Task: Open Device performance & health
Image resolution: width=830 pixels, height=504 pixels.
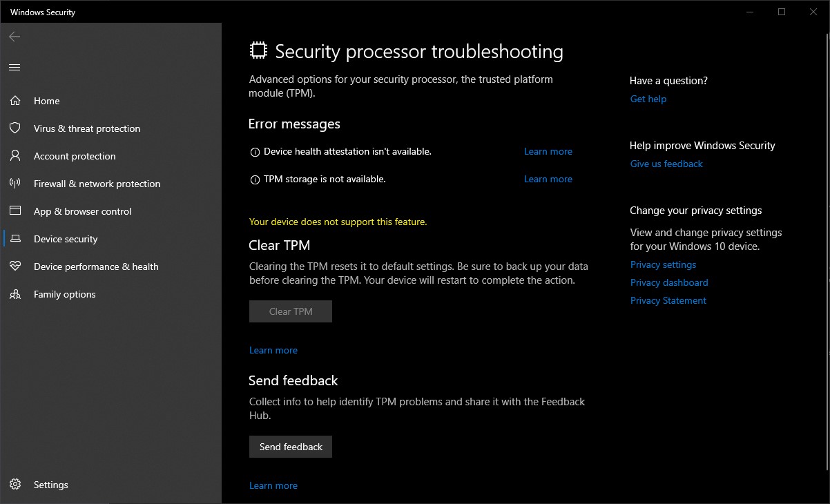Action: click(110, 266)
